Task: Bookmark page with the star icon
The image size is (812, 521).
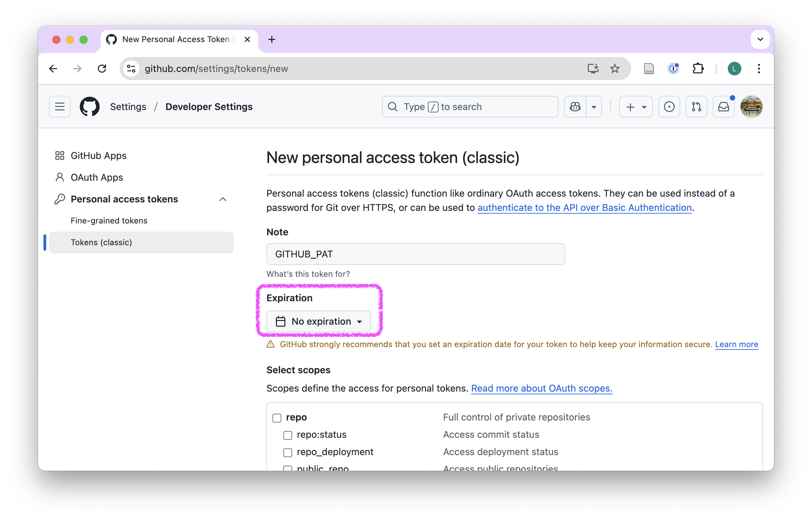Action: tap(615, 69)
